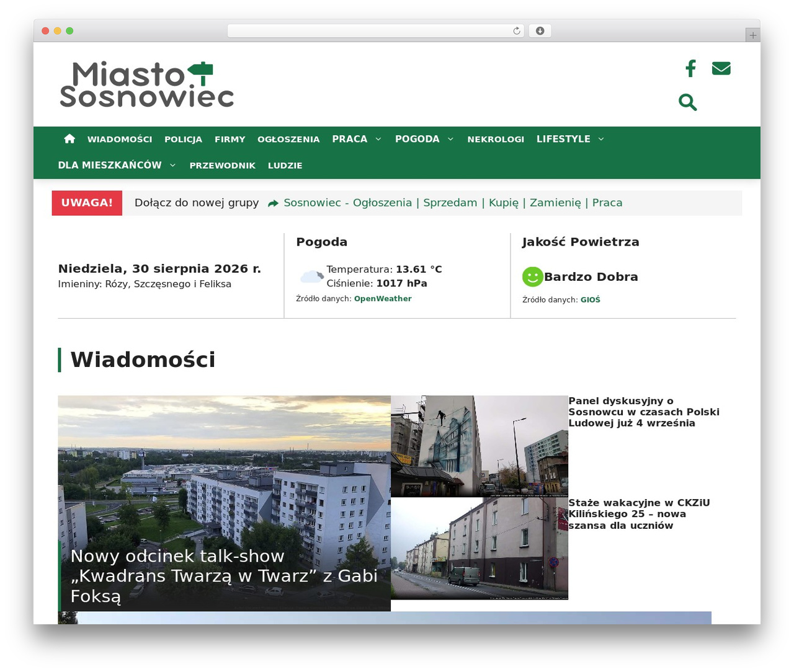
Task: Click the Miasto Sosnowiec logo
Action: (x=146, y=84)
